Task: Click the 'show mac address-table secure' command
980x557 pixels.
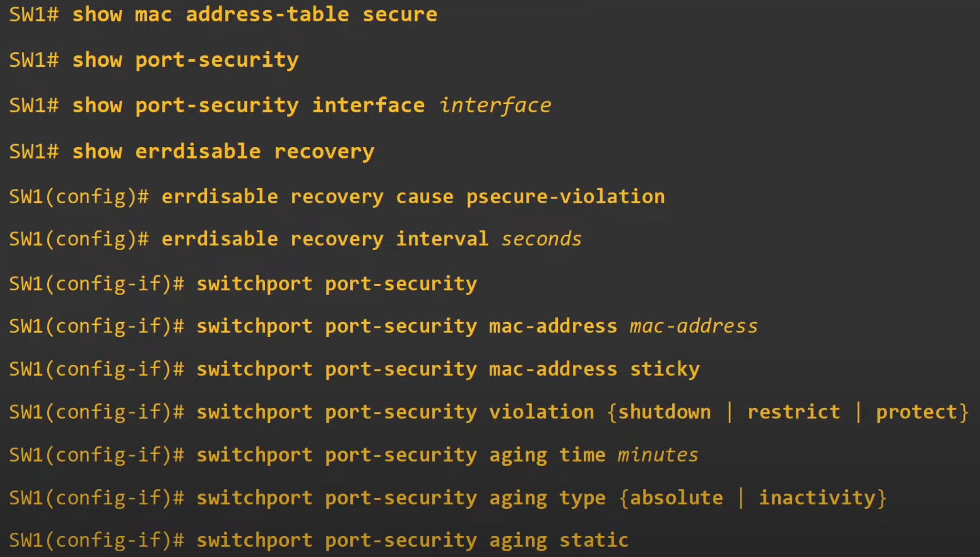Action: pos(255,14)
